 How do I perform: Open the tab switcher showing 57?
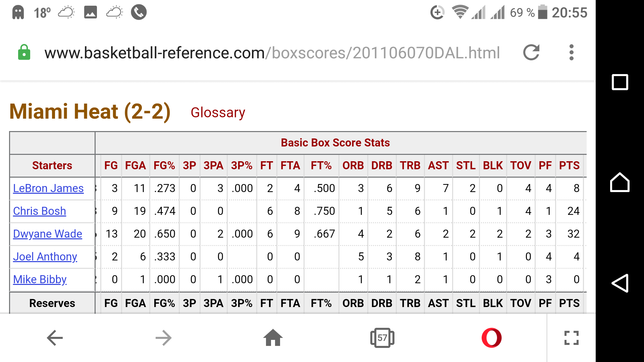coord(382,338)
